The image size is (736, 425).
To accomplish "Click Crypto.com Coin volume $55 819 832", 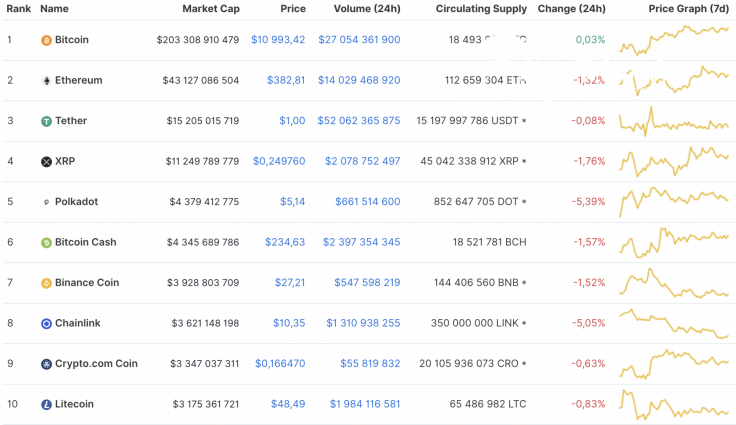I will coord(370,363).
